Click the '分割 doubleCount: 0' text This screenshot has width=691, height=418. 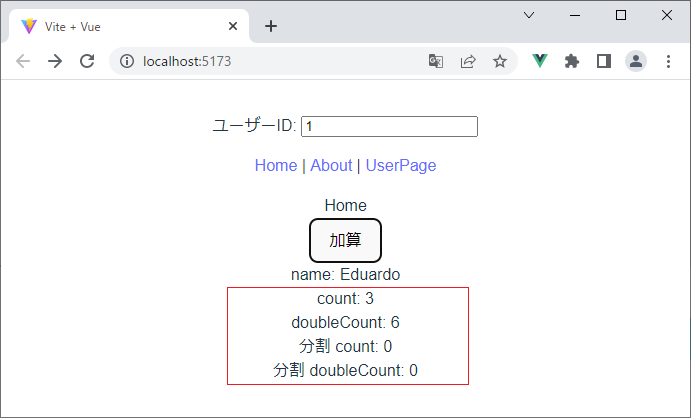pyautogui.click(x=346, y=370)
